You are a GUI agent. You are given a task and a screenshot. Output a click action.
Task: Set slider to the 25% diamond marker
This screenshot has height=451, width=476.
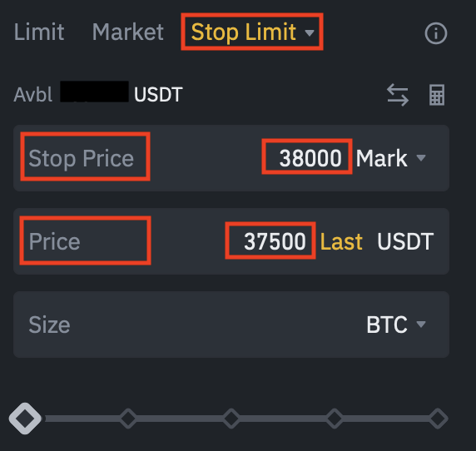[x=128, y=419]
